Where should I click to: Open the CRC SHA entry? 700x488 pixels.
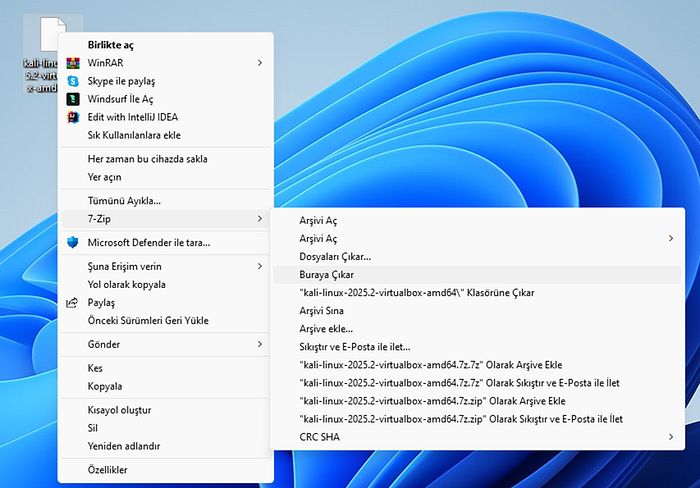point(477,437)
